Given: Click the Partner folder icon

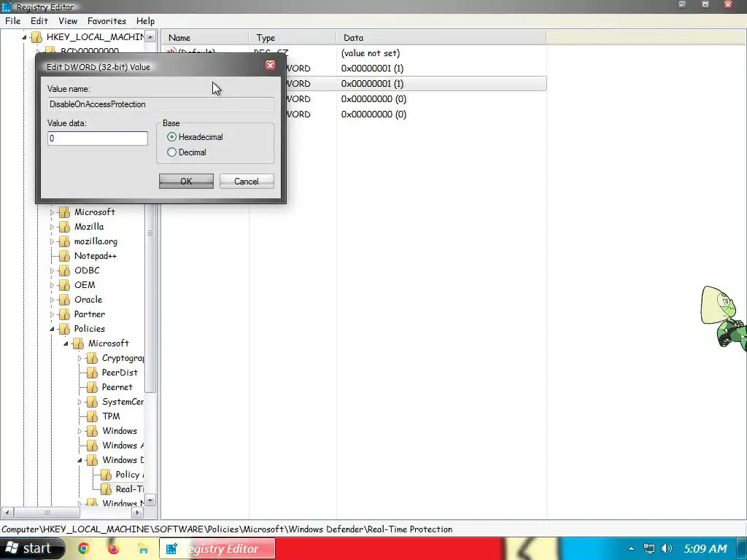Looking at the screenshot, I should (x=64, y=315).
